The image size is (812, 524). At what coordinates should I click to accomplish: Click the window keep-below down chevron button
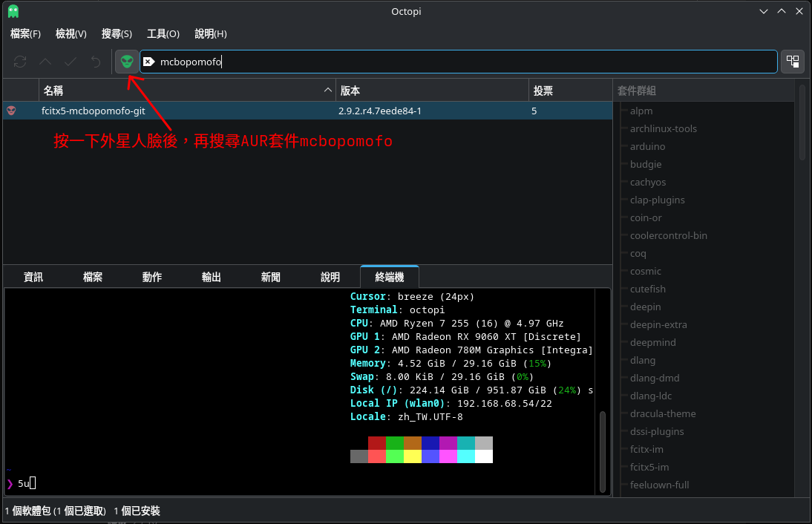pos(763,11)
